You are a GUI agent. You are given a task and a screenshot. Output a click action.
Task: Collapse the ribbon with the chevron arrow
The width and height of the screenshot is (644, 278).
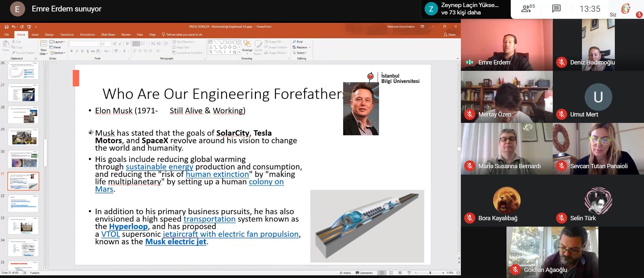458,58
